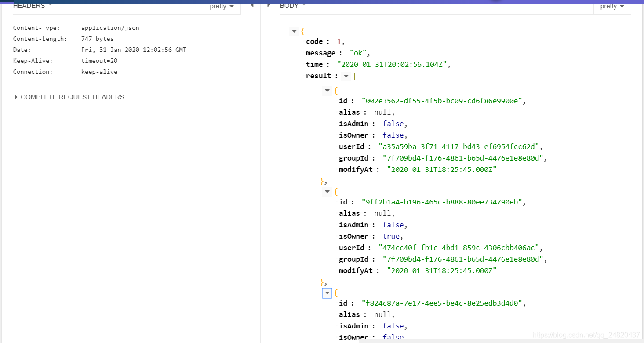Click the Keep-Alive value timeout=20

99,61
